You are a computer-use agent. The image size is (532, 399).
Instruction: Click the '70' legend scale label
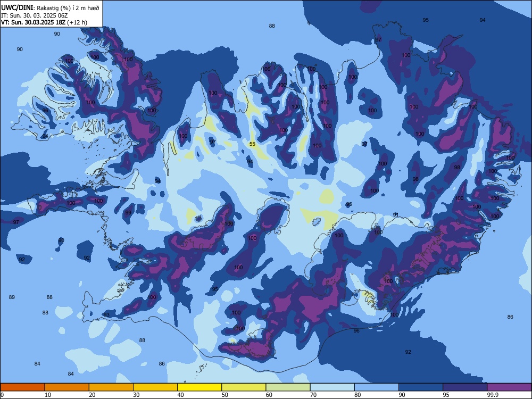pyautogui.click(x=313, y=395)
